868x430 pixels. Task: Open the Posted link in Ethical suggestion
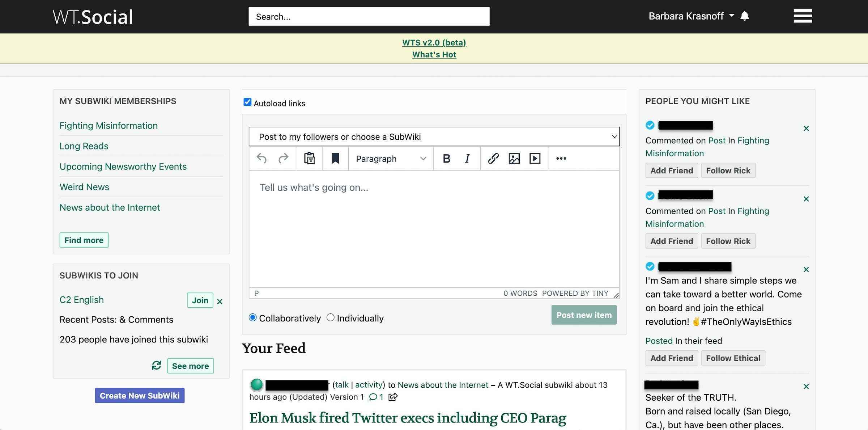(659, 341)
